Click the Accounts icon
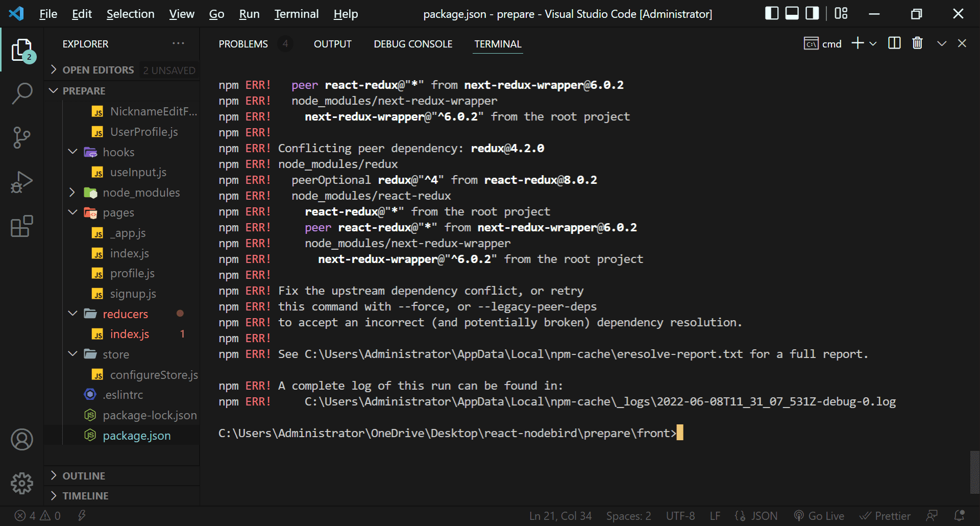The height and width of the screenshot is (526, 980). coord(22,440)
